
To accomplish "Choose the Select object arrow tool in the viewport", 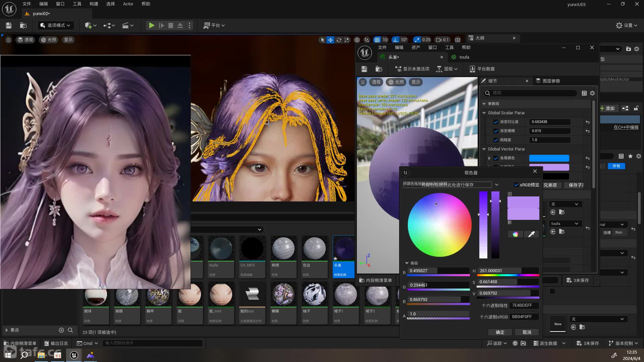I will pos(322,40).
